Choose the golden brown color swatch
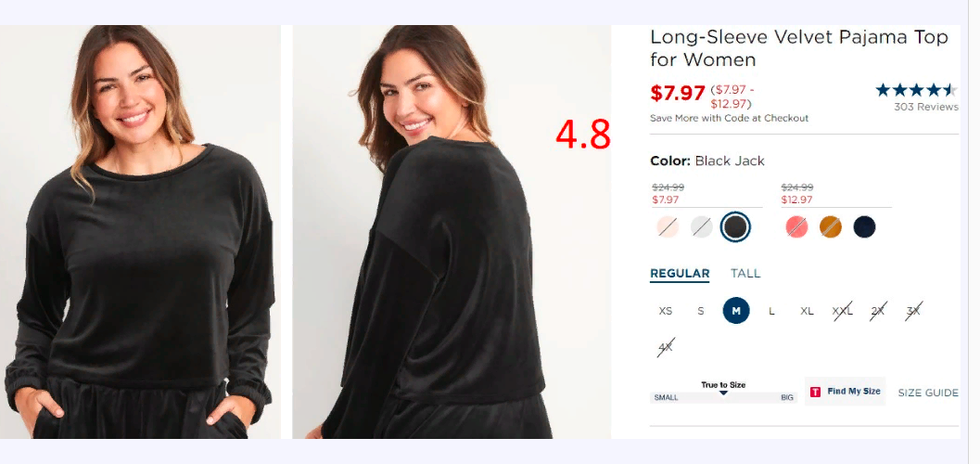The height and width of the screenshot is (464, 980). pos(831,227)
